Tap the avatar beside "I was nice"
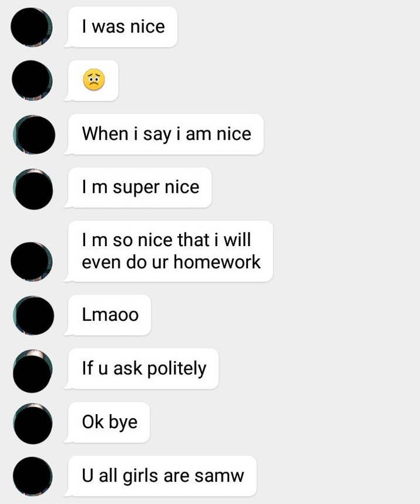Viewport: 420px width, 504px height. pyautogui.click(x=32, y=27)
